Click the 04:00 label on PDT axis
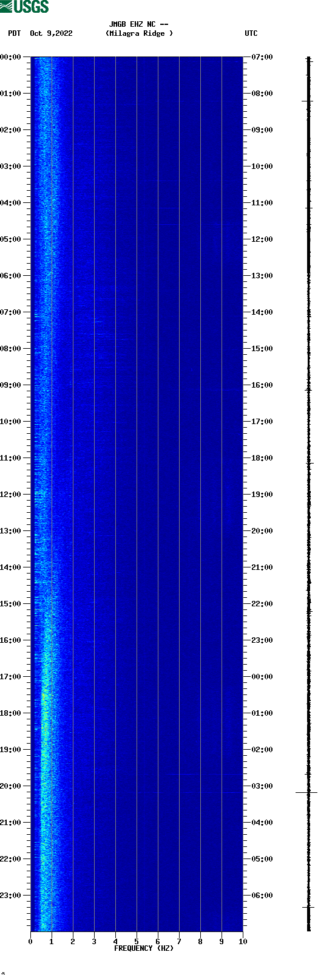The height and width of the screenshot is (980, 335). (11, 203)
